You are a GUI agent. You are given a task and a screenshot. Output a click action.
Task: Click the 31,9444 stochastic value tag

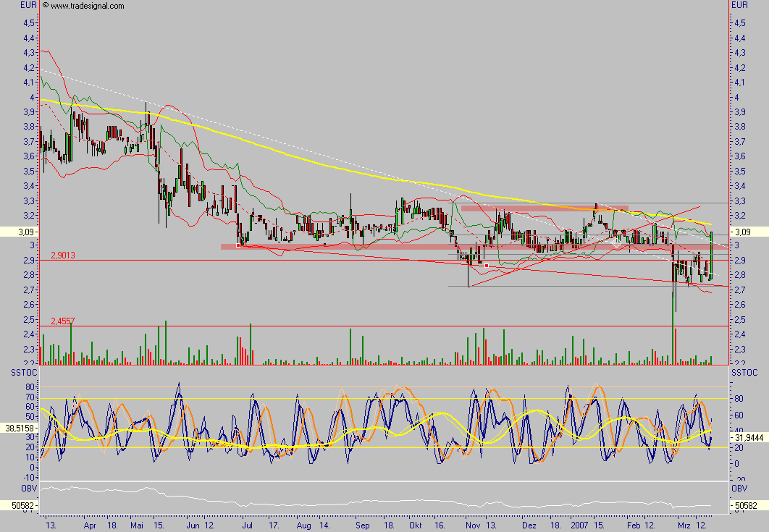[x=748, y=436]
